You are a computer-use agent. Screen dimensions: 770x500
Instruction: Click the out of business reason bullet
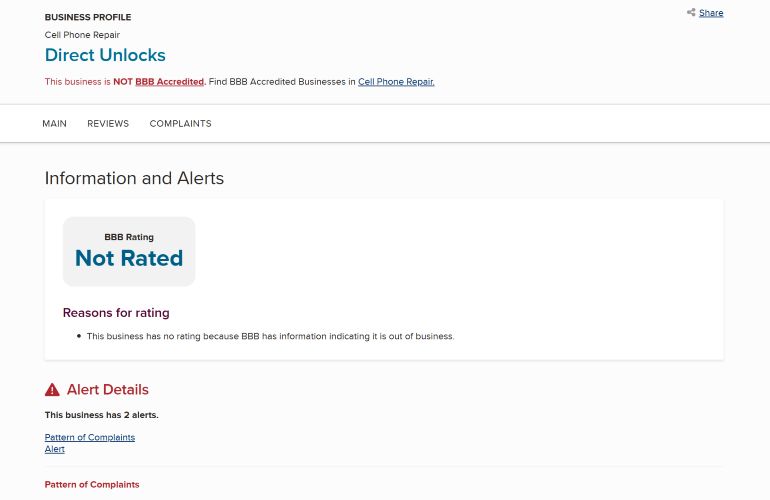tap(270, 336)
